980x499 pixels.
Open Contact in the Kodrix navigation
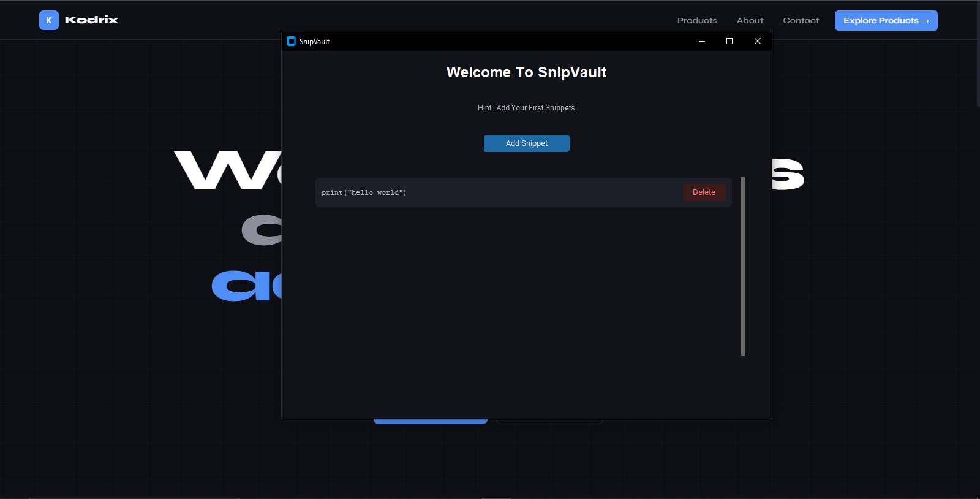[x=801, y=20]
